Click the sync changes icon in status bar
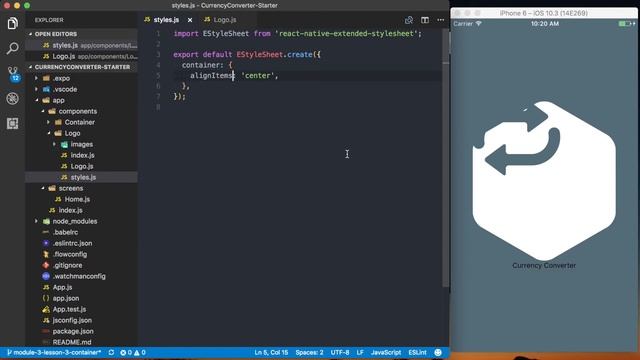This screenshot has width=640, height=360. click(x=111, y=352)
